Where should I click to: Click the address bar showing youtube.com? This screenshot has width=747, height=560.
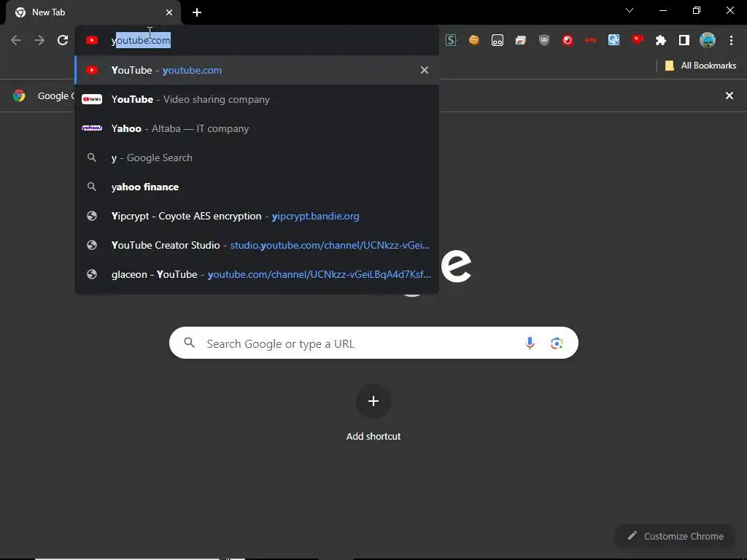(256, 41)
